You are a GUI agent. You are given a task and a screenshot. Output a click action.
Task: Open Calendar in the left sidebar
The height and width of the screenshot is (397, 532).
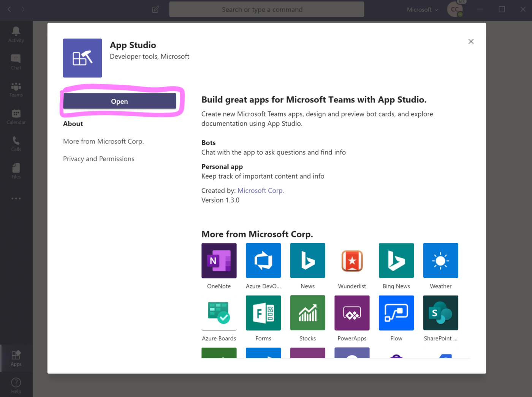click(x=16, y=117)
